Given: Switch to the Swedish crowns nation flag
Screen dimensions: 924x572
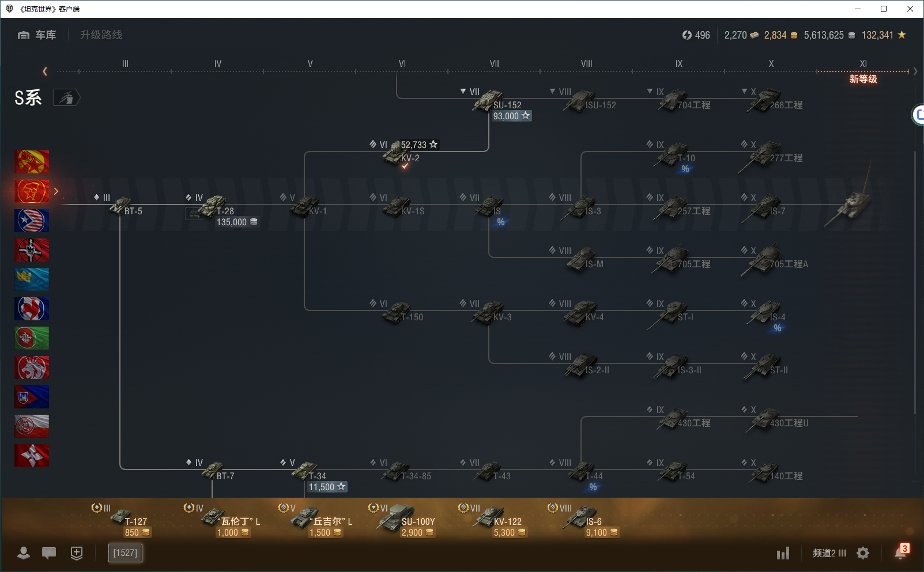Looking at the screenshot, I should click(32, 279).
